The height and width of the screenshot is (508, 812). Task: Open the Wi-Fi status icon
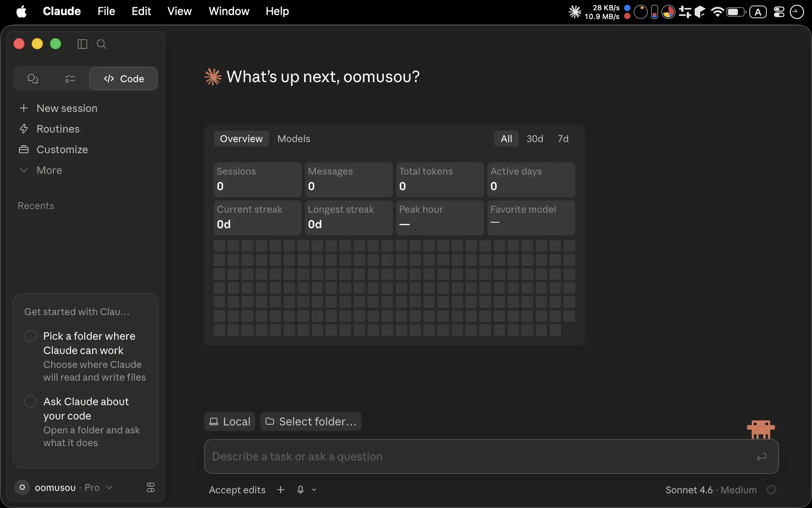[717, 12]
